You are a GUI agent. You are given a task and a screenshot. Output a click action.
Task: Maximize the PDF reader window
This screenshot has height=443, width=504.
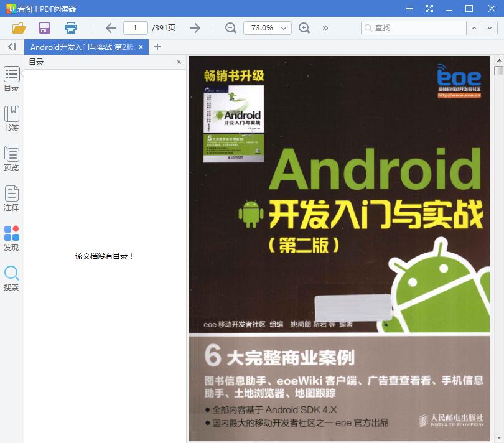tap(469, 8)
